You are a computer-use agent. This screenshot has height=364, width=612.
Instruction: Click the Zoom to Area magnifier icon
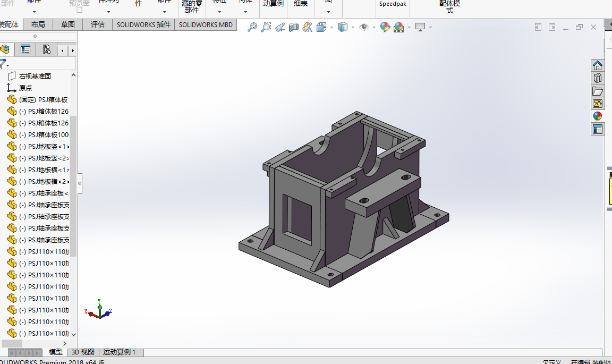tap(266, 27)
